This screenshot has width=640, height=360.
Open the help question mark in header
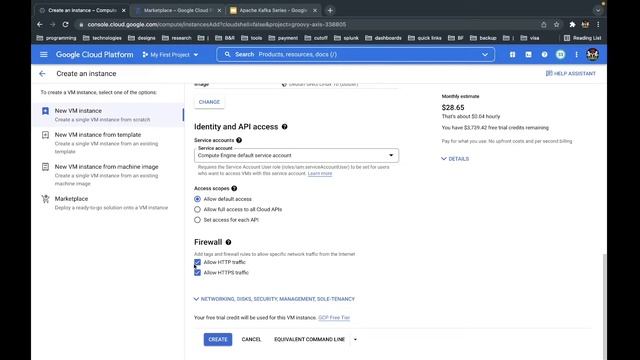click(544, 54)
